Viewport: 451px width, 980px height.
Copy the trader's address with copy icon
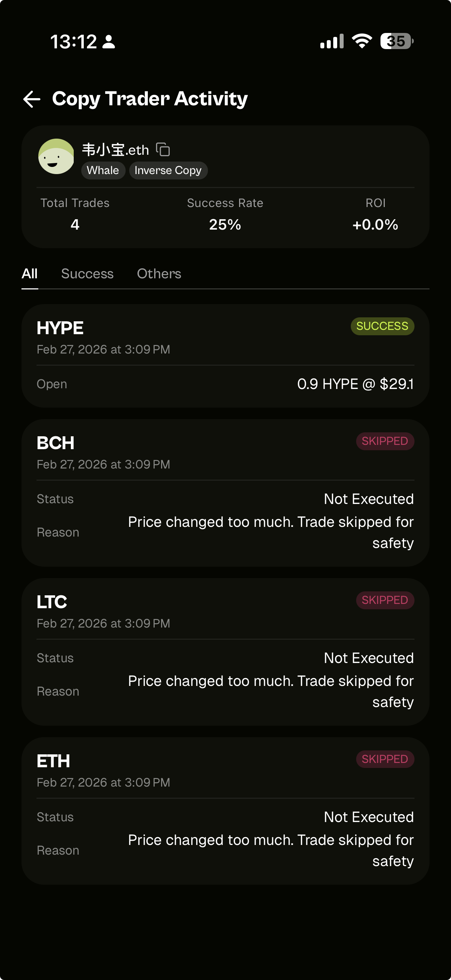point(163,149)
